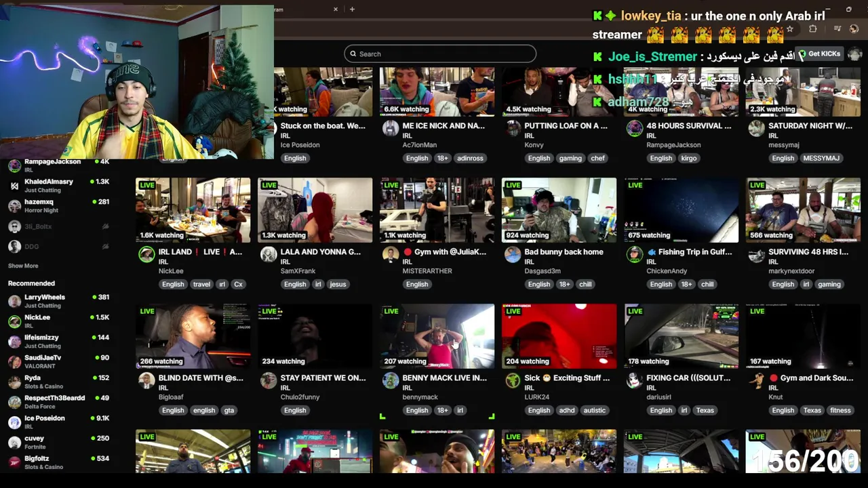Viewport: 868px width, 488px height.
Task: Open user profile avatar beside Get KICKs
Action: coord(854,54)
